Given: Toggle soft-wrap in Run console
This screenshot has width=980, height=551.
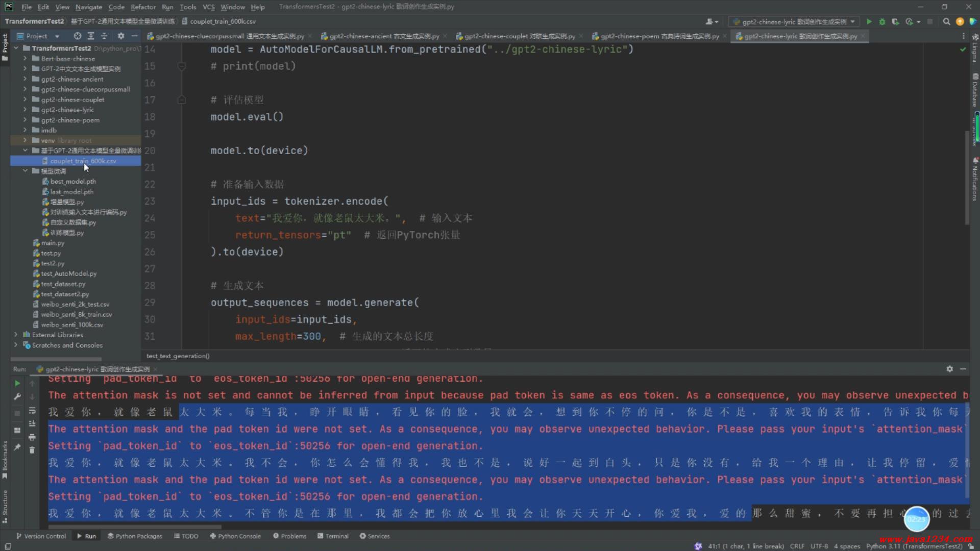Looking at the screenshot, I should tap(32, 411).
